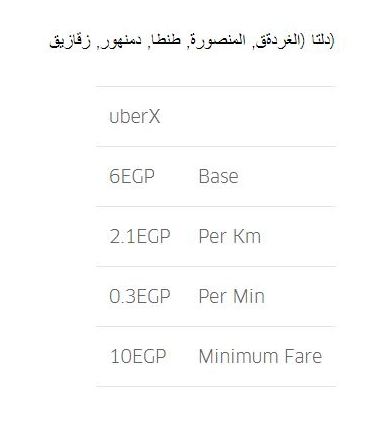Image resolution: width=385 pixels, height=429 pixels.
Task: Select the 10EGP minimum value
Action: point(138,356)
